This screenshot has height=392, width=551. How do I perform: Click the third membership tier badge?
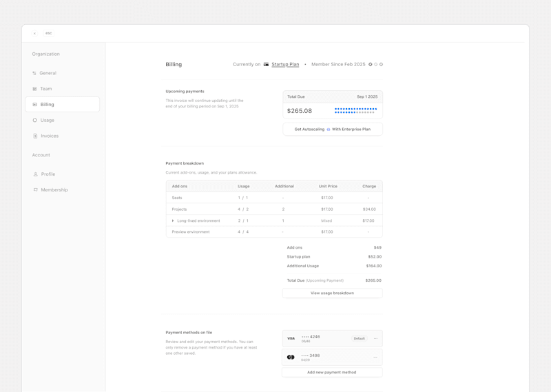click(x=381, y=64)
